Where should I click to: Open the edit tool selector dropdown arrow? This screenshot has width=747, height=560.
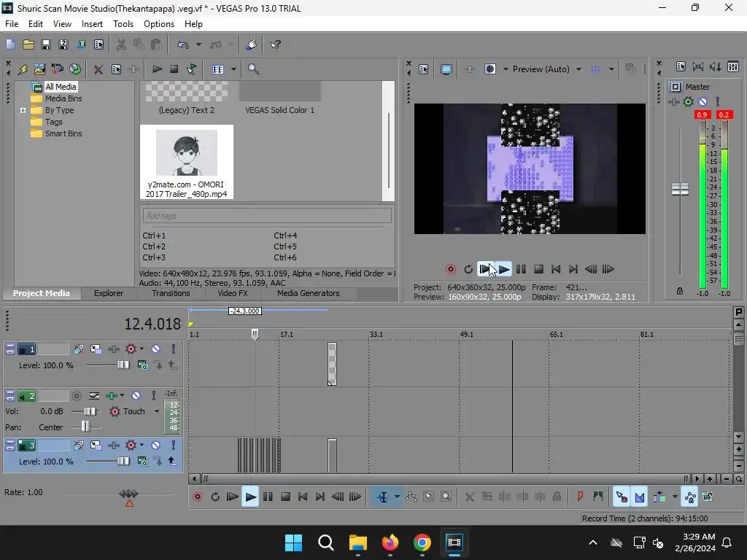[397, 497]
